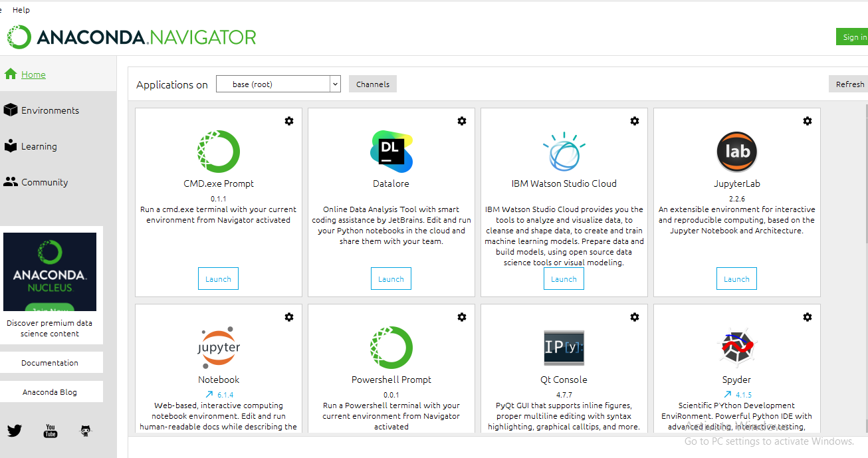Refresh the applications list
Image resolution: width=868 pixels, height=458 pixels.
click(849, 84)
